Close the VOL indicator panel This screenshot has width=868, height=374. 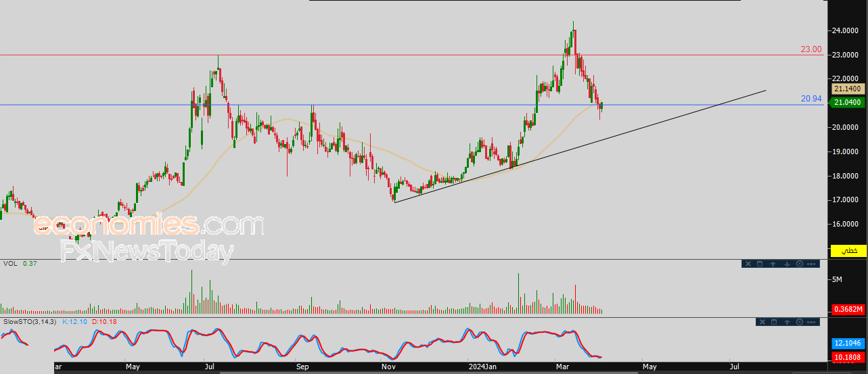[748, 264]
